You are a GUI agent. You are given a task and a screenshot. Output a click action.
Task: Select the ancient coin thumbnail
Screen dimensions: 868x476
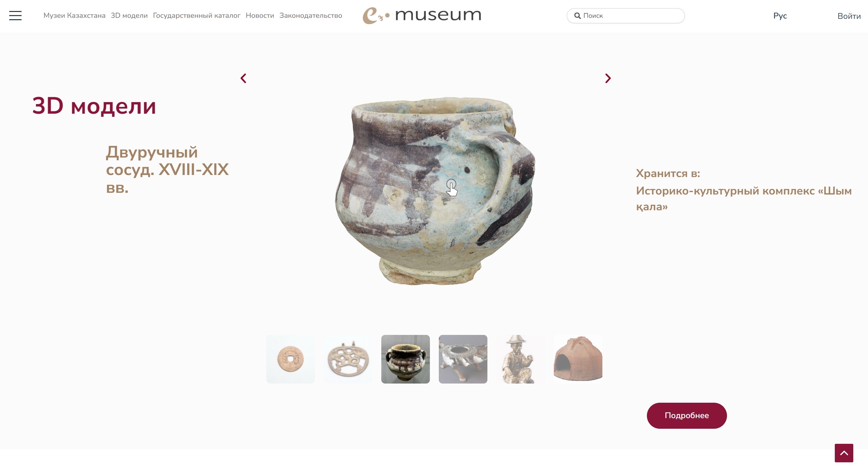pyautogui.click(x=290, y=359)
